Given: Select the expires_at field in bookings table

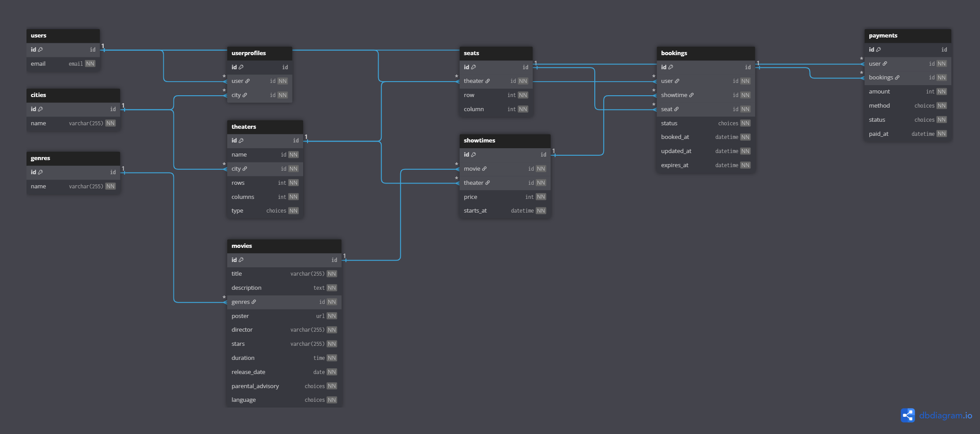Looking at the screenshot, I should [x=706, y=165].
